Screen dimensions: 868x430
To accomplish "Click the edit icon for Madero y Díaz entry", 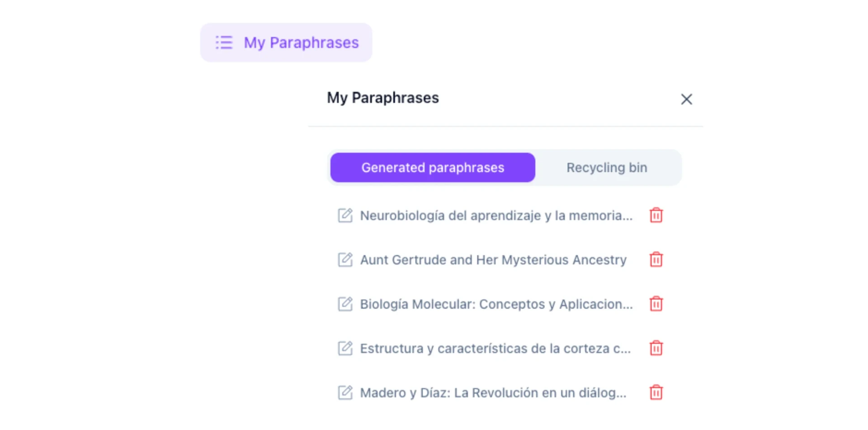I will pos(345,392).
